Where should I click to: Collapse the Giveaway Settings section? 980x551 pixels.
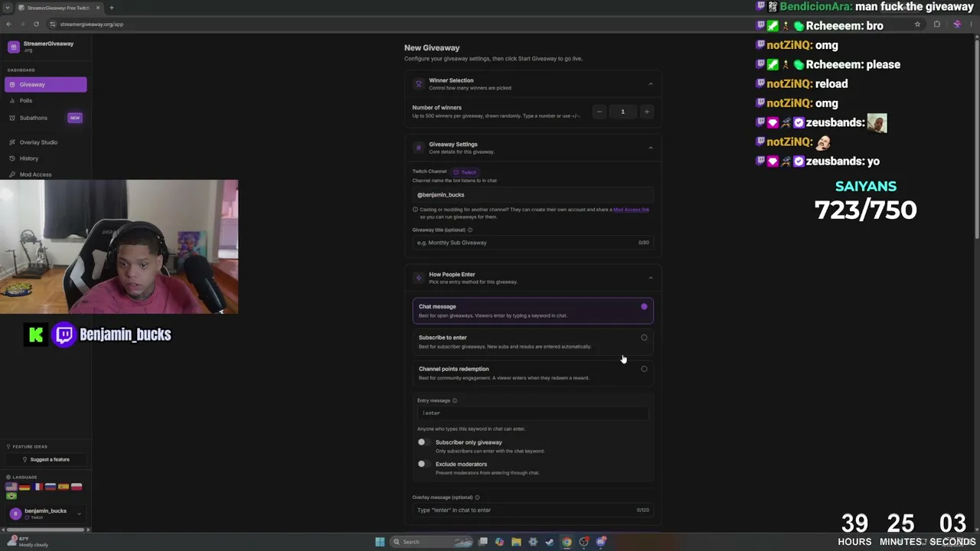[x=651, y=148]
